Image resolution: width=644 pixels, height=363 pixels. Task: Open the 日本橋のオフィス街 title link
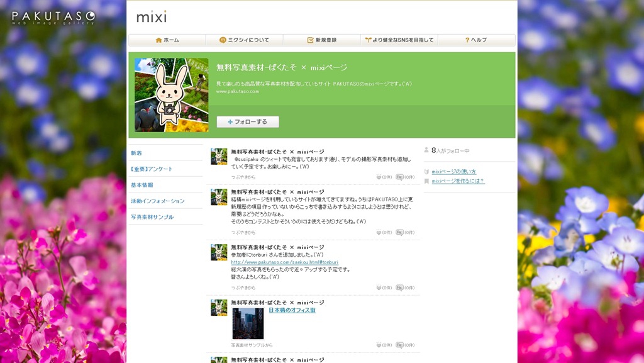(292, 310)
